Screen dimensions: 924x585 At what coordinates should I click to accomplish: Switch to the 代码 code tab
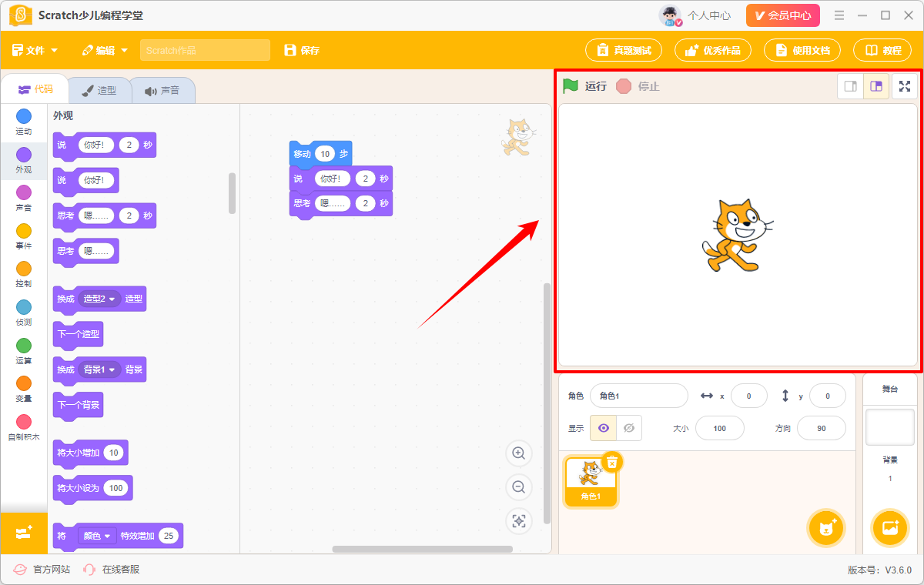click(x=35, y=89)
